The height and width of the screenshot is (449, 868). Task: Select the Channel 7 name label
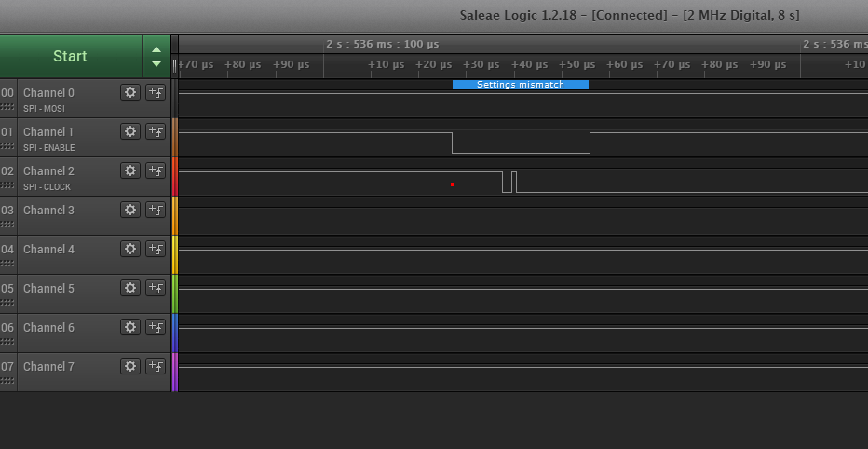pyautogui.click(x=48, y=366)
